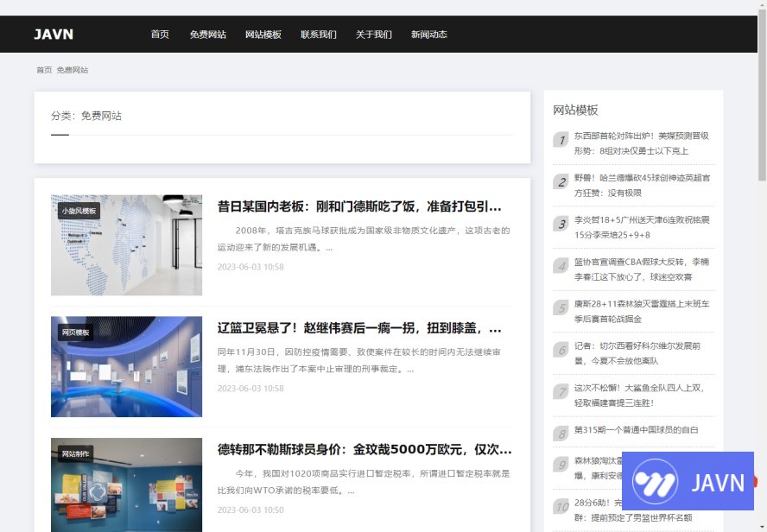Viewport: 767px width, 532px height.
Task: Open 新闻动态 from the top navigation
Action: 429,35
